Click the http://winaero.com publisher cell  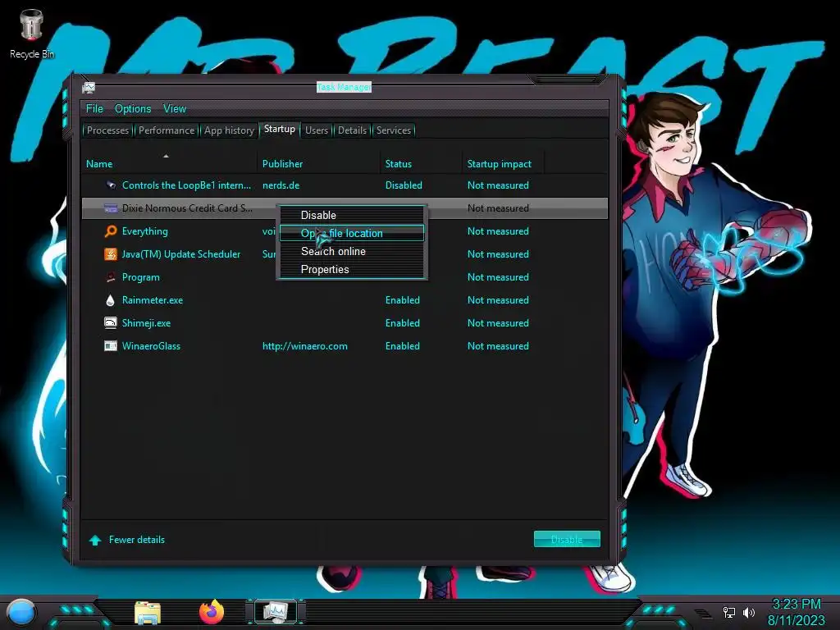[x=305, y=346]
